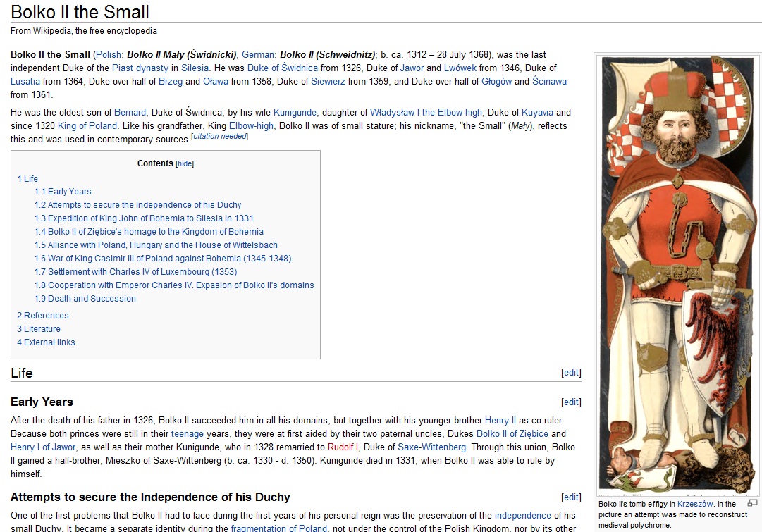Visit the Jawor link in first paragraph
Image resolution: width=762 pixels, height=532 pixels.
(412, 68)
